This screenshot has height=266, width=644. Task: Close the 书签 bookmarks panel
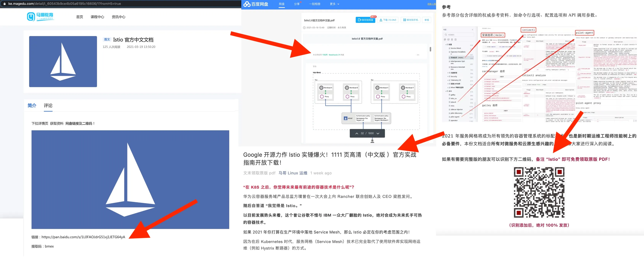[x=472, y=30]
